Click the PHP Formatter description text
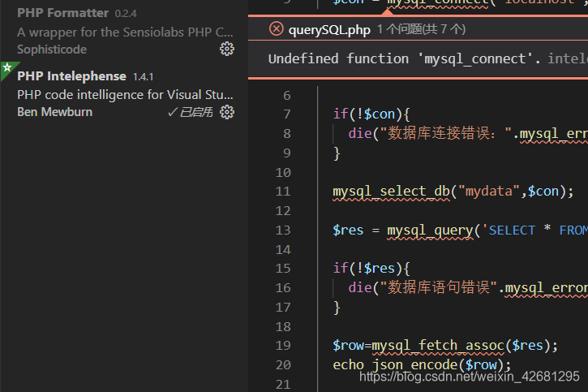Image resolution: width=588 pixels, height=392 pixels. pos(125,32)
